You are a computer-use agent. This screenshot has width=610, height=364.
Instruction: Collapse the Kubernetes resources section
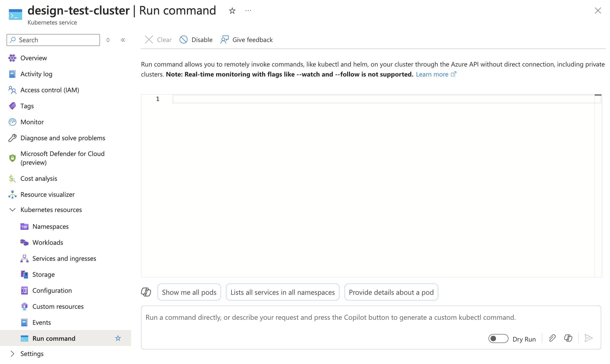(x=12, y=210)
